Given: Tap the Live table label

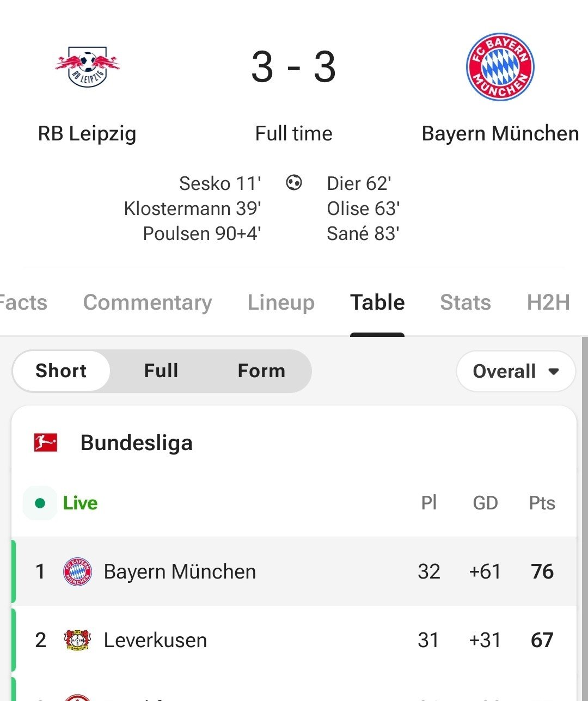Looking at the screenshot, I should [80, 503].
